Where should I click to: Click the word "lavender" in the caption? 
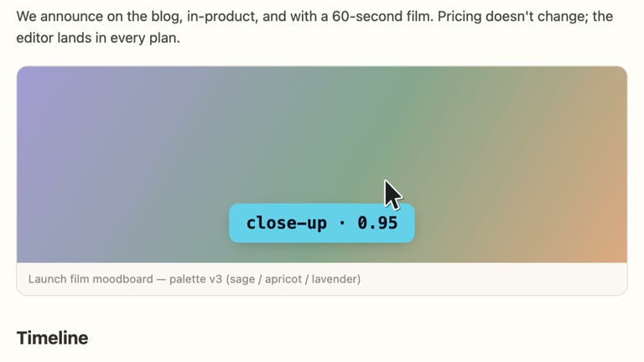pos(334,279)
